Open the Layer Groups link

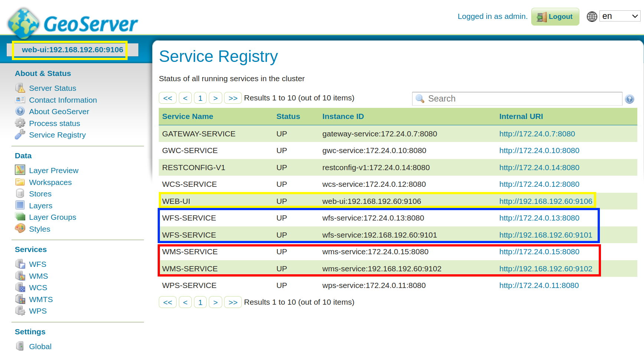pos(53,217)
